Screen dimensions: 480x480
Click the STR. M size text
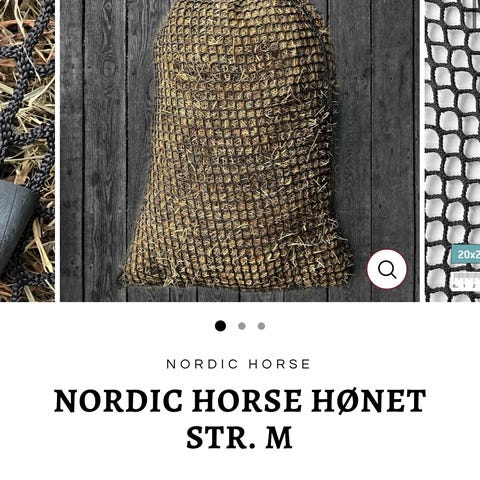coord(239,437)
